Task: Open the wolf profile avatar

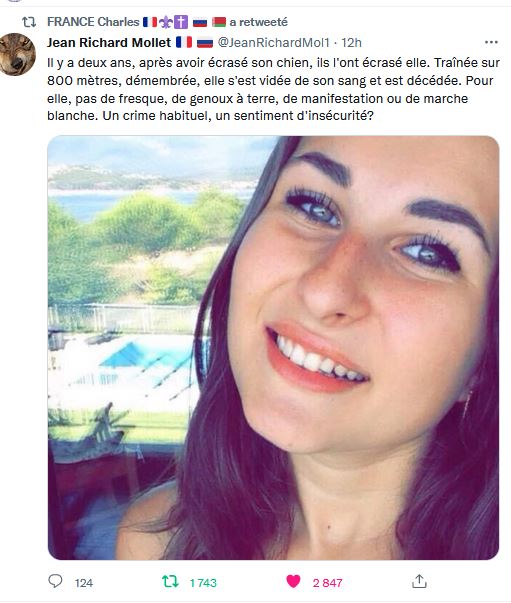Action: 17,54
